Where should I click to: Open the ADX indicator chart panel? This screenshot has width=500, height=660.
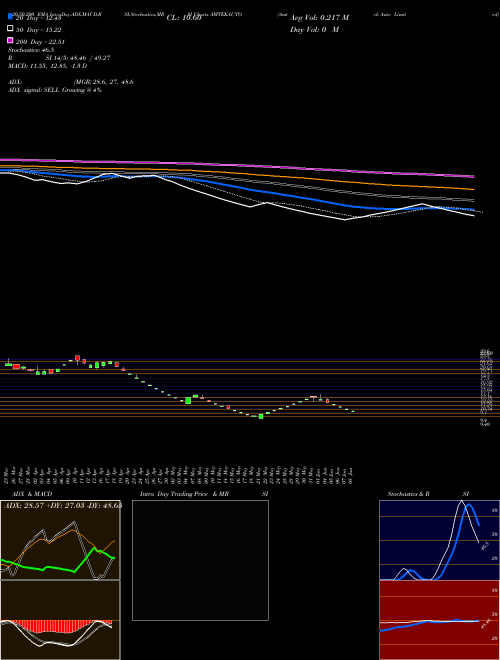[60, 540]
